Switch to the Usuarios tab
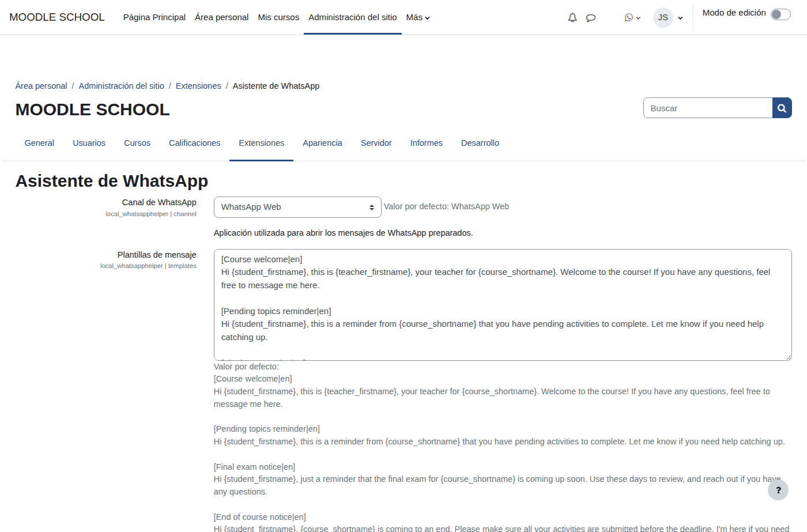807x532 pixels. pos(89,143)
